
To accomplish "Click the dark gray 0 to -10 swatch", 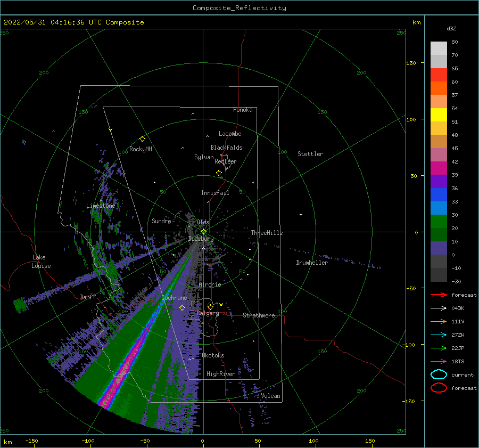I will pyautogui.click(x=439, y=262).
